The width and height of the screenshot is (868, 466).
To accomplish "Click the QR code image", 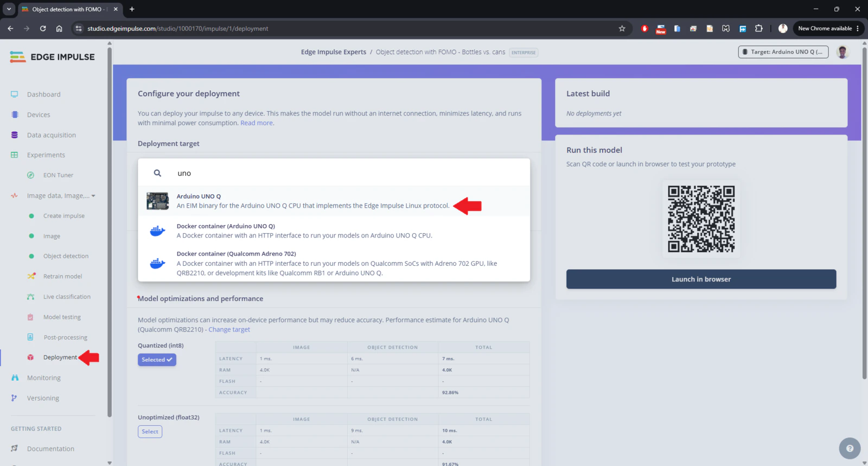I will (701, 219).
